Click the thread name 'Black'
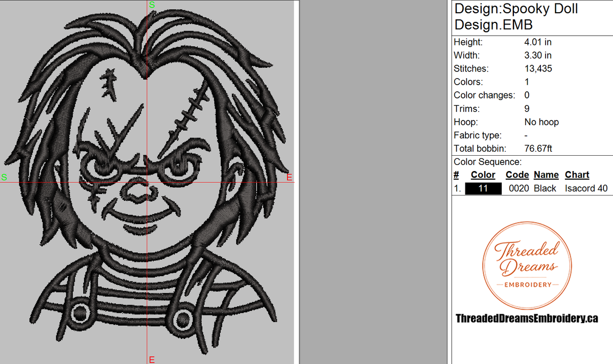This screenshot has height=364, width=613. [545, 188]
